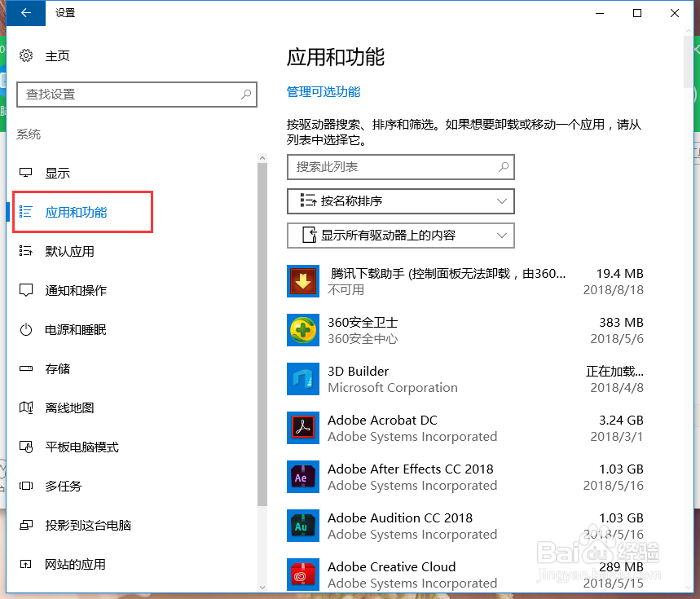This screenshot has height=599, width=700.
Task: Select 默认应用 in the sidebar
Action: pos(69,251)
